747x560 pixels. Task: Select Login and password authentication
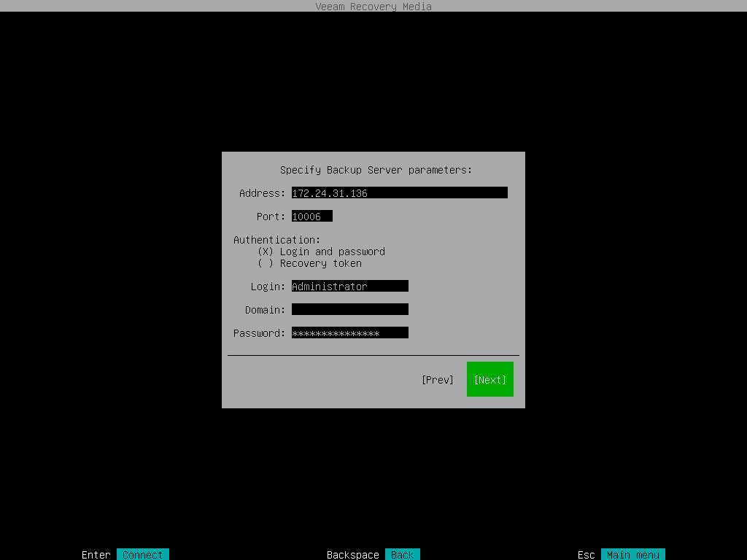tap(322, 252)
